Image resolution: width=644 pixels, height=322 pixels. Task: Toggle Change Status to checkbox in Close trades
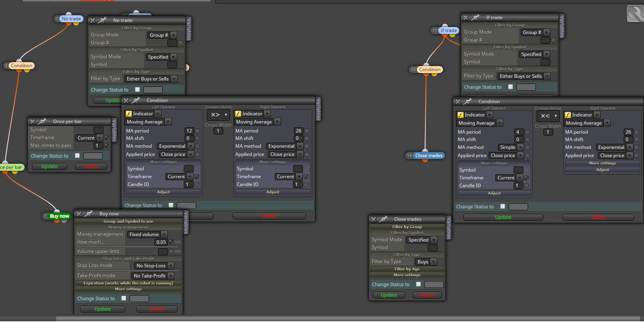pos(418,284)
